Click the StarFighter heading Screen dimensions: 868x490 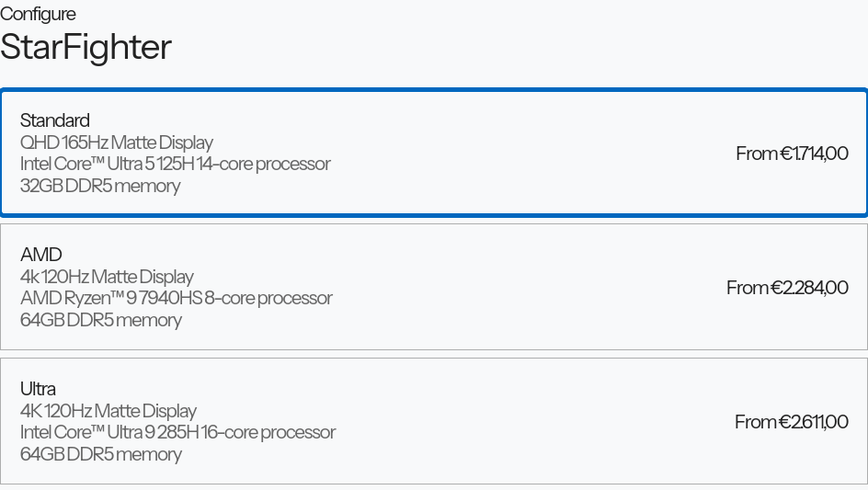click(86, 47)
